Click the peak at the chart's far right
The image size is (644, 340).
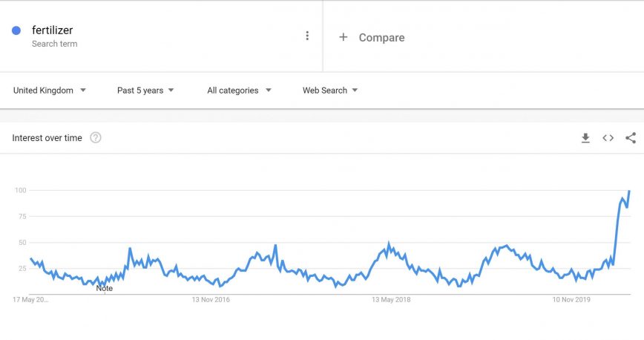[x=629, y=192]
